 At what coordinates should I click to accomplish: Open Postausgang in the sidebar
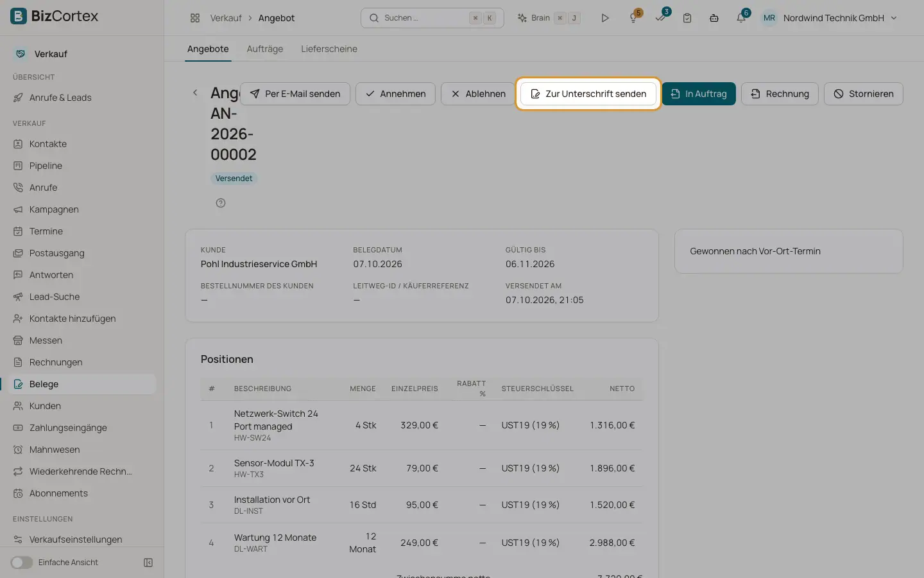click(x=82, y=253)
